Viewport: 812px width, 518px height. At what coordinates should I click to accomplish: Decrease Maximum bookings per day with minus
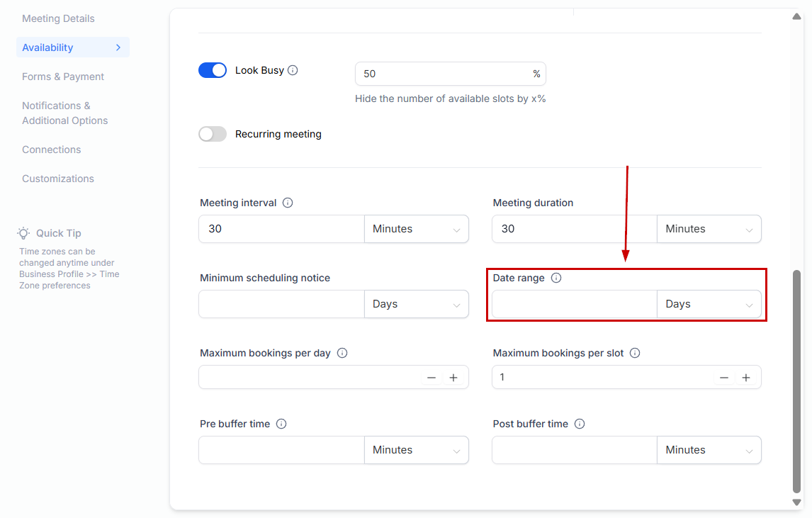click(x=432, y=378)
